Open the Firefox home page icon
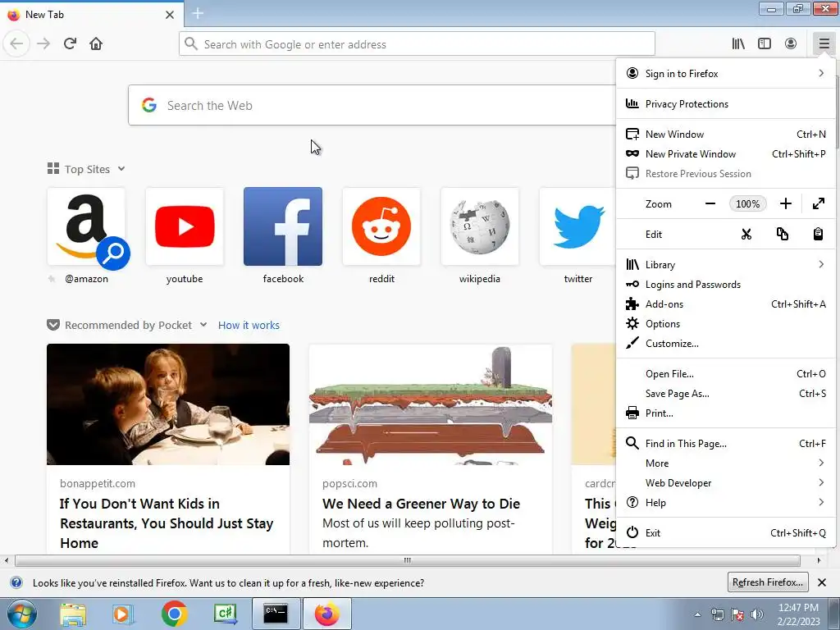 pos(96,43)
